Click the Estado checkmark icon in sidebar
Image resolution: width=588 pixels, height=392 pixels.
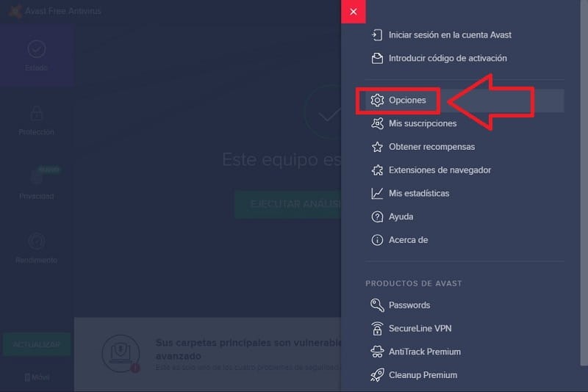point(36,48)
